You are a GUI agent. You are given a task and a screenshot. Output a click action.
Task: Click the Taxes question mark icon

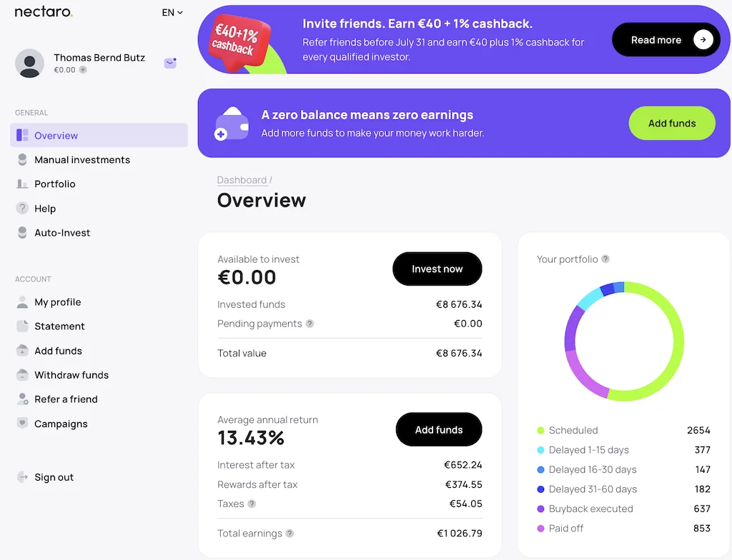click(252, 504)
